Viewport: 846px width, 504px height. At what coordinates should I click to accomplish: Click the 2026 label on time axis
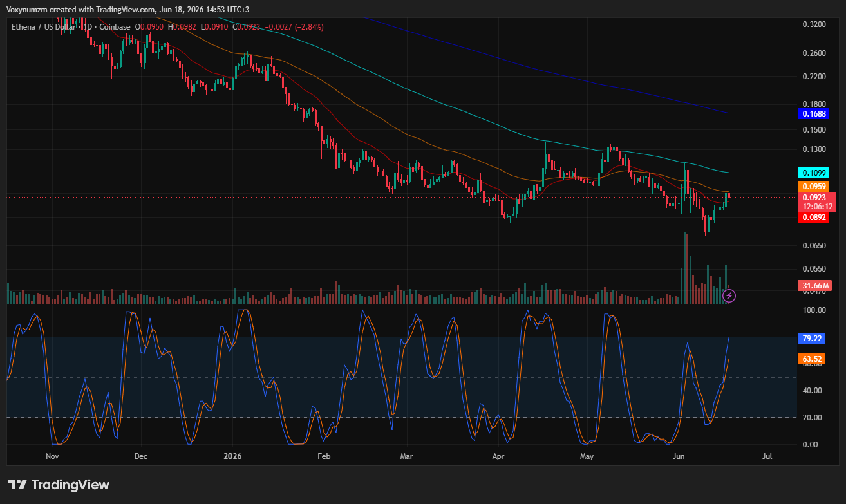(x=232, y=456)
